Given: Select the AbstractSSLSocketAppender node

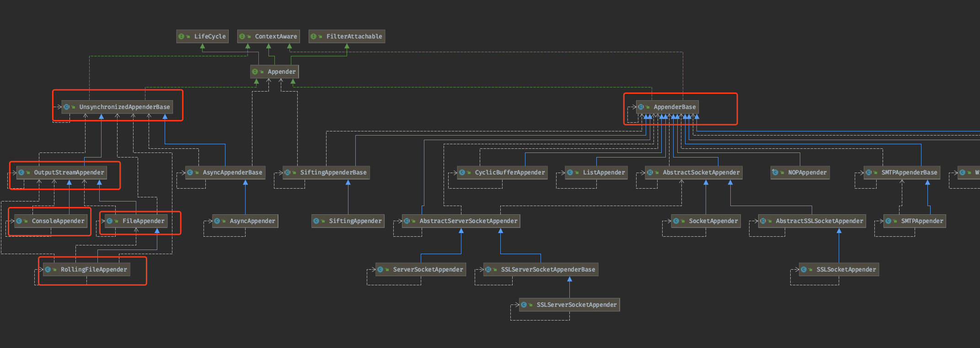Looking at the screenshot, I should click(812, 221).
